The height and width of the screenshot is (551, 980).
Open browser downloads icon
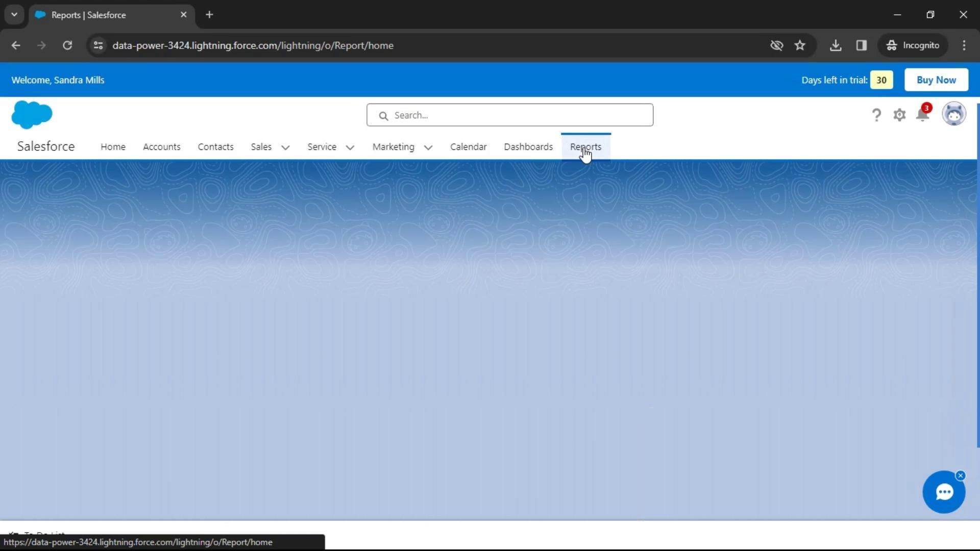pos(836,45)
